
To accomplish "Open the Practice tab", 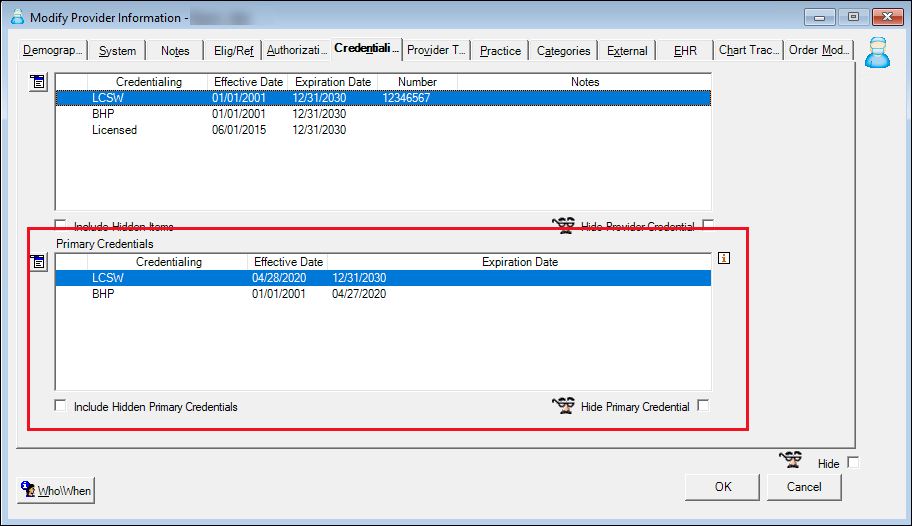I will coord(500,50).
